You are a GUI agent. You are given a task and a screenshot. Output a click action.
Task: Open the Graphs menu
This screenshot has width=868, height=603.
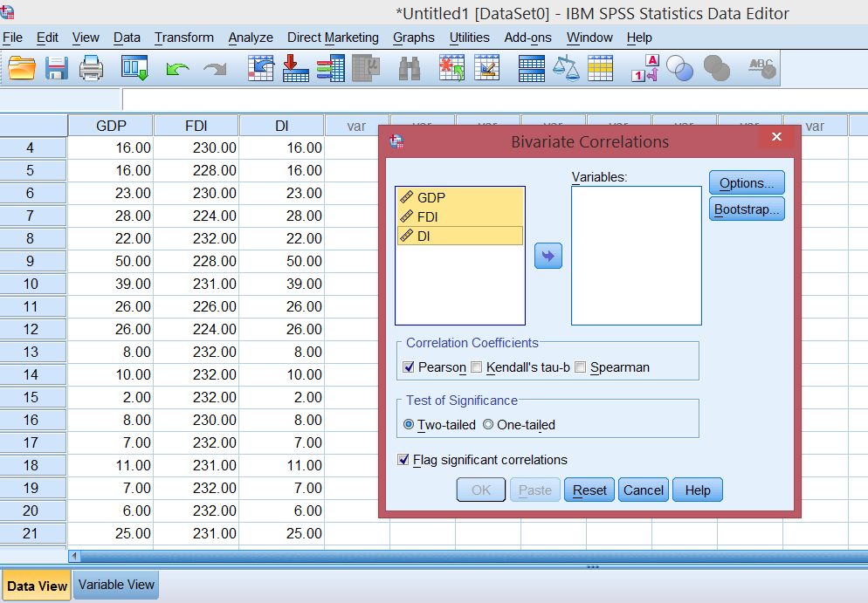click(414, 38)
